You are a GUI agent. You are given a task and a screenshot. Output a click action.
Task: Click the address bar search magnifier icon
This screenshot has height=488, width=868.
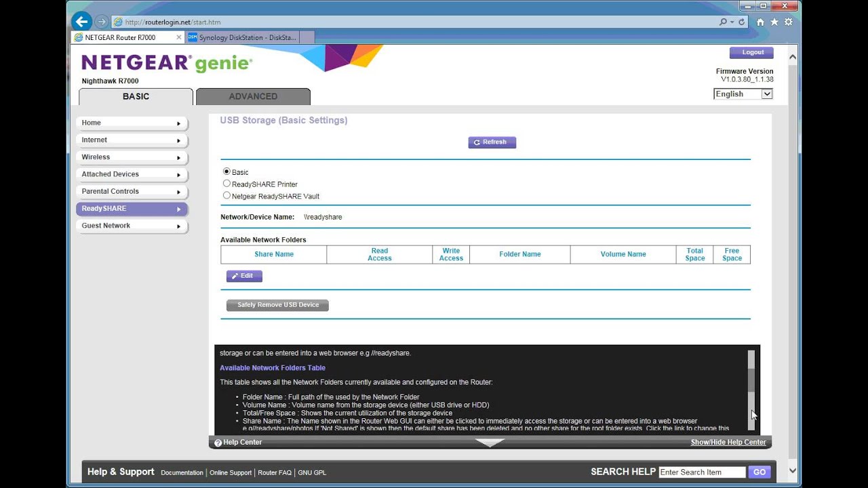pyautogui.click(x=724, y=22)
